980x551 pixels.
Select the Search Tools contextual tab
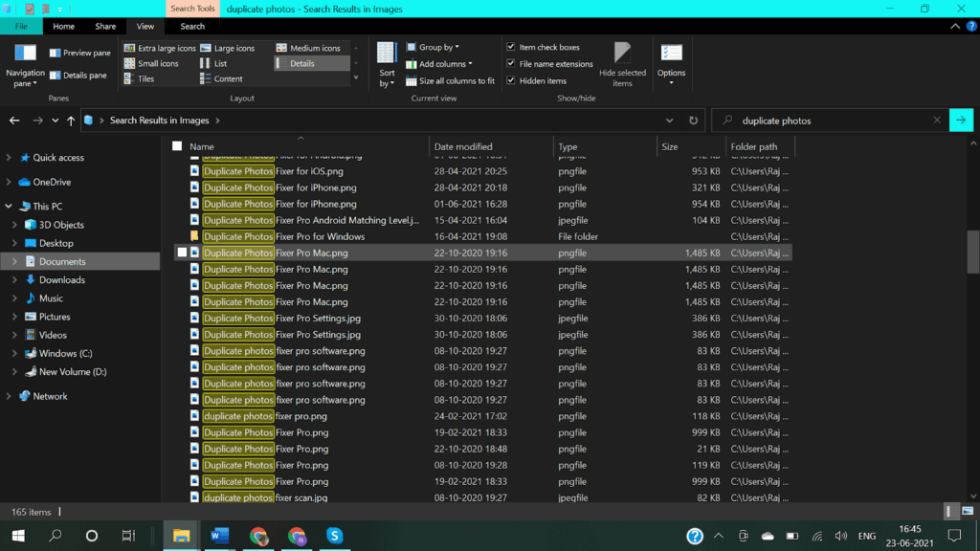click(x=192, y=9)
